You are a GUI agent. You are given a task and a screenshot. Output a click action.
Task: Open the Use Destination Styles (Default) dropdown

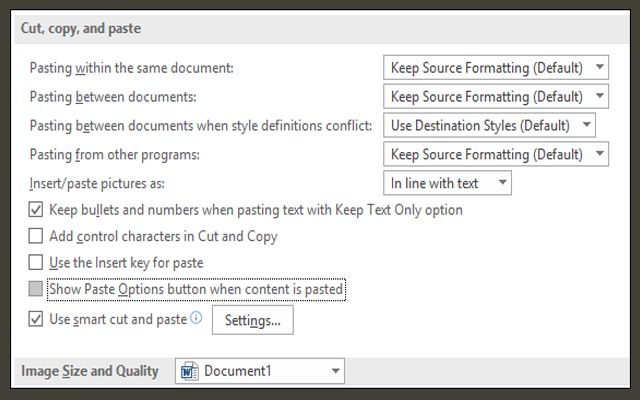(489, 125)
